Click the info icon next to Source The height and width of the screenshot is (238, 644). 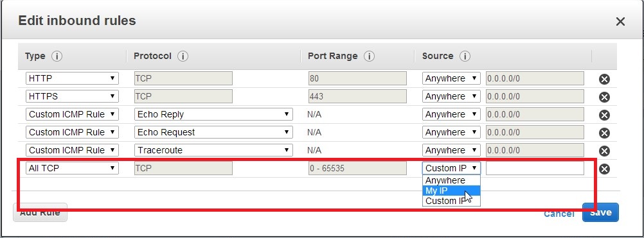point(465,56)
